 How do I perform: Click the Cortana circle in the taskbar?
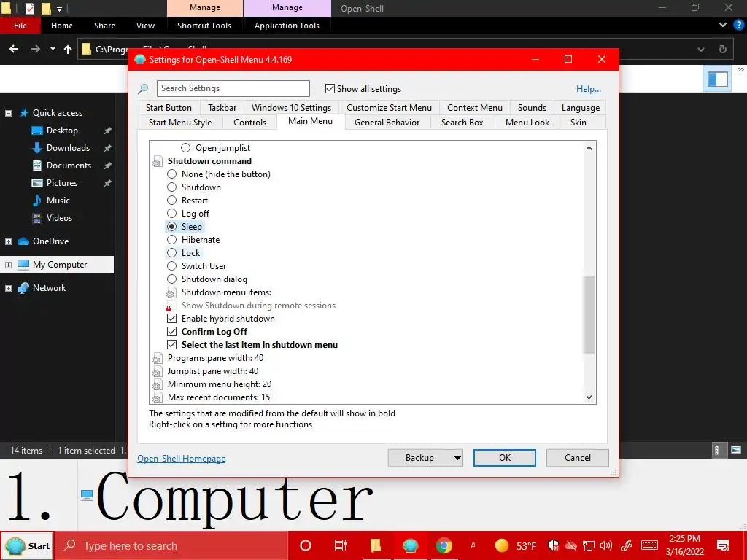click(306, 545)
